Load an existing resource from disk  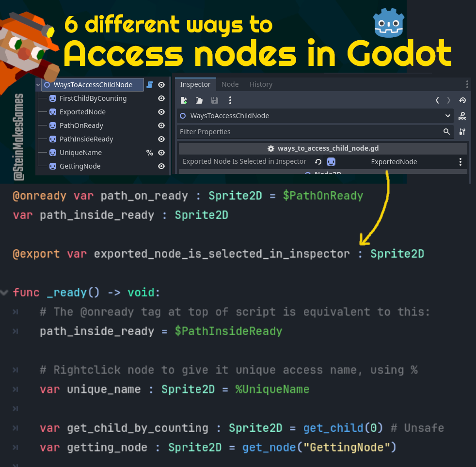199,100
